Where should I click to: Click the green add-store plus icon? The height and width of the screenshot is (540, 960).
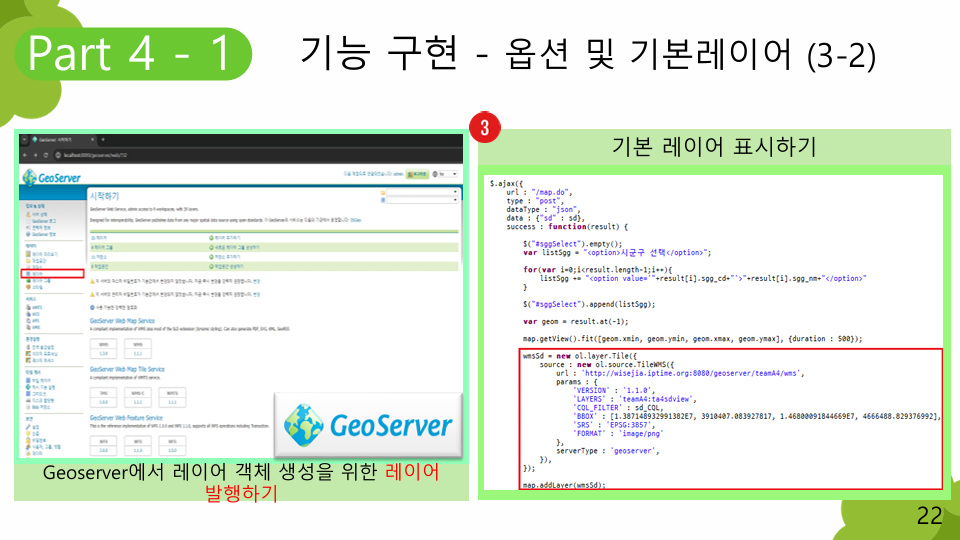click(x=213, y=257)
